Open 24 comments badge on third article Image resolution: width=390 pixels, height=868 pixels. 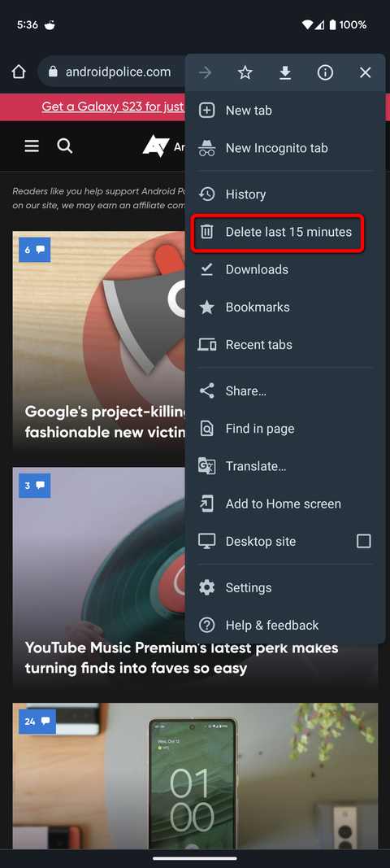coord(37,722)
